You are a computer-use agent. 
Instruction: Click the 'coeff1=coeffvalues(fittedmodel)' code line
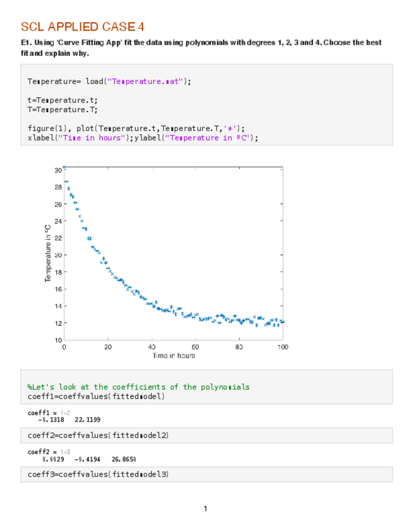point(97,396)
